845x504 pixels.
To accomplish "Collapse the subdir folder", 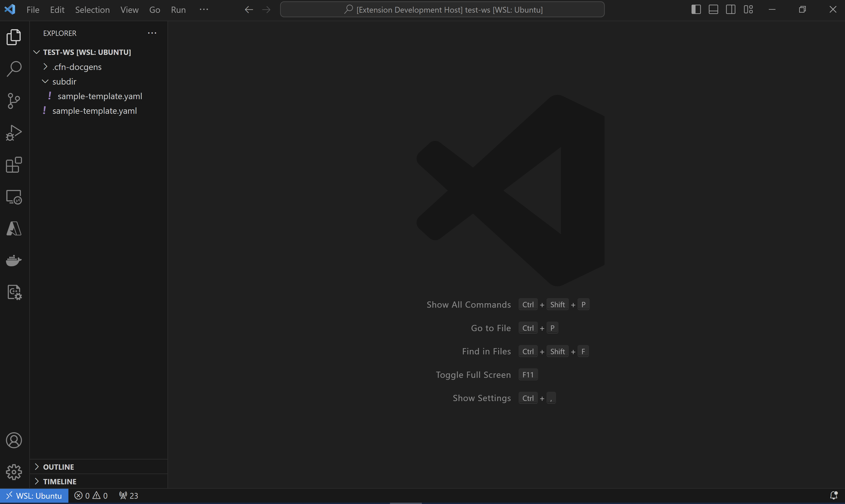I will coord(64,81).
